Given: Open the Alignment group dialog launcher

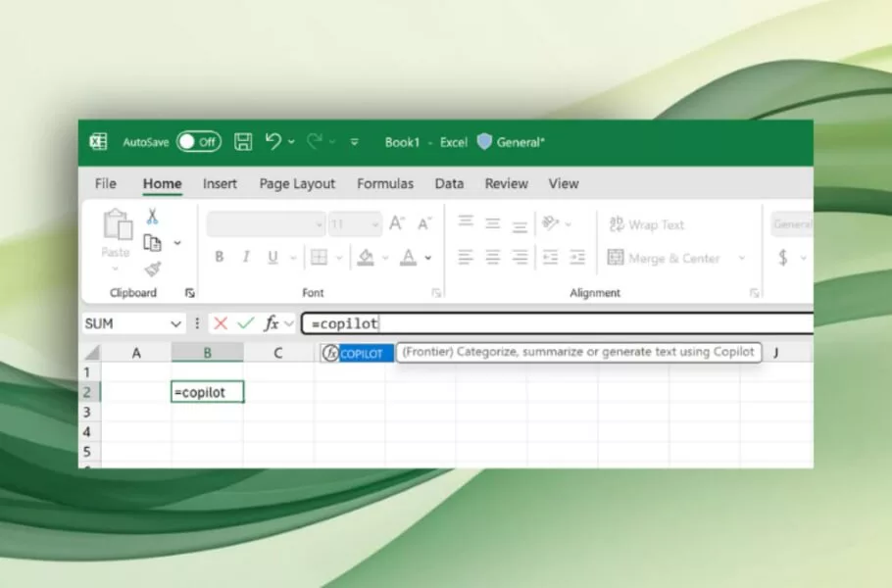Looking at the screenshot, I should [x=755, y=293].
